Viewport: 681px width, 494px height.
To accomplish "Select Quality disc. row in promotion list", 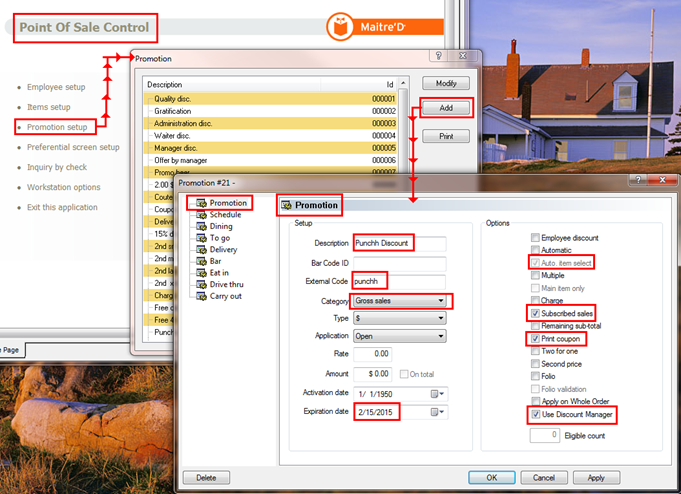I will pyautogui.click(x=271, y=99).
